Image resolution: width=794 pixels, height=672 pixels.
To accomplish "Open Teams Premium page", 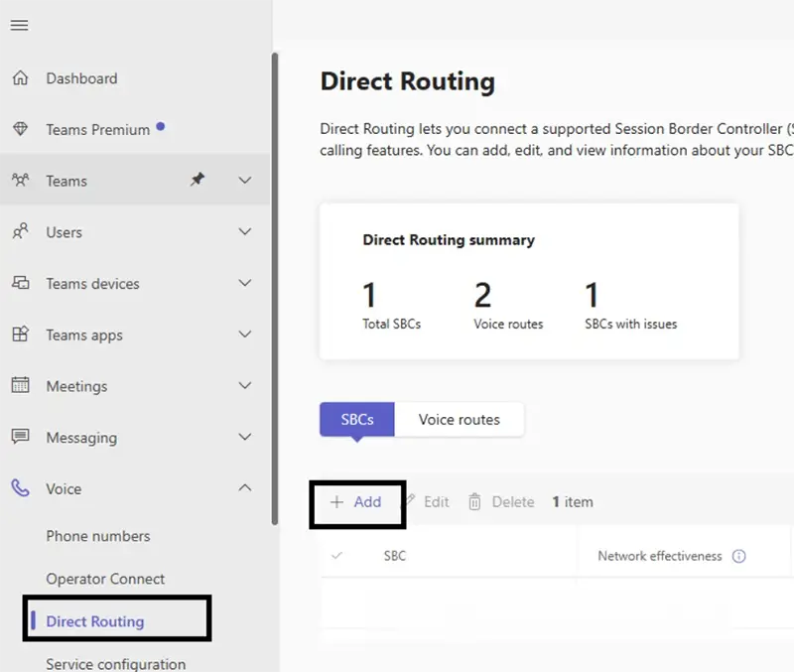I will (x=98, y=130).
